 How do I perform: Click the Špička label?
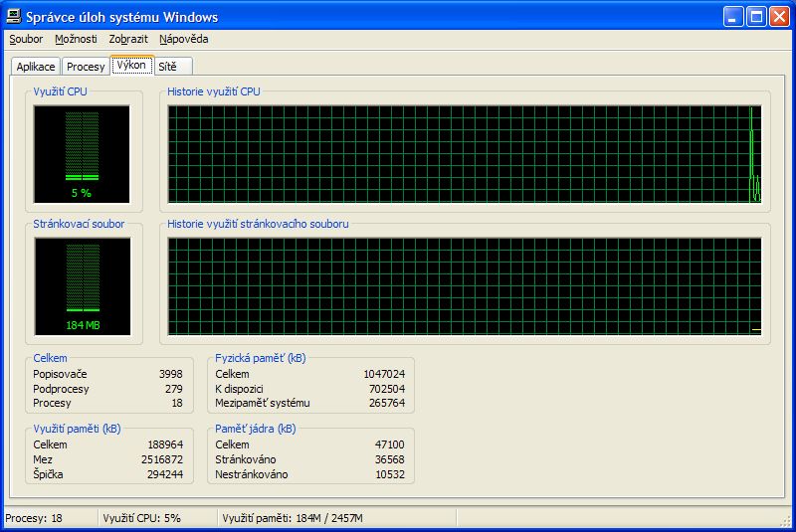(48, 474)
